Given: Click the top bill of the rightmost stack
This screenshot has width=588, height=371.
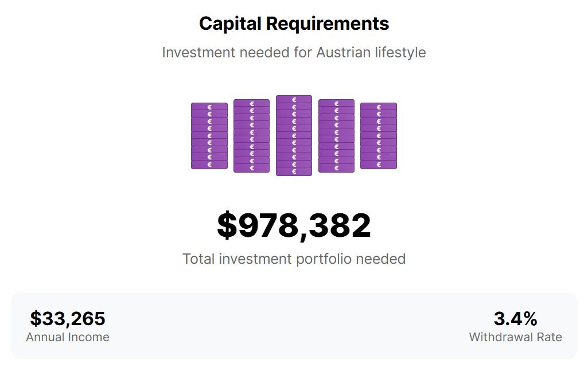Looking at the screenshot, I should 378,107.
